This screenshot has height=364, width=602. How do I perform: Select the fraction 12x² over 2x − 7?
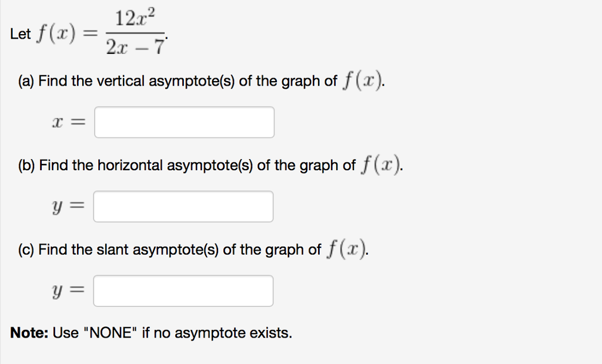(135, 29)
